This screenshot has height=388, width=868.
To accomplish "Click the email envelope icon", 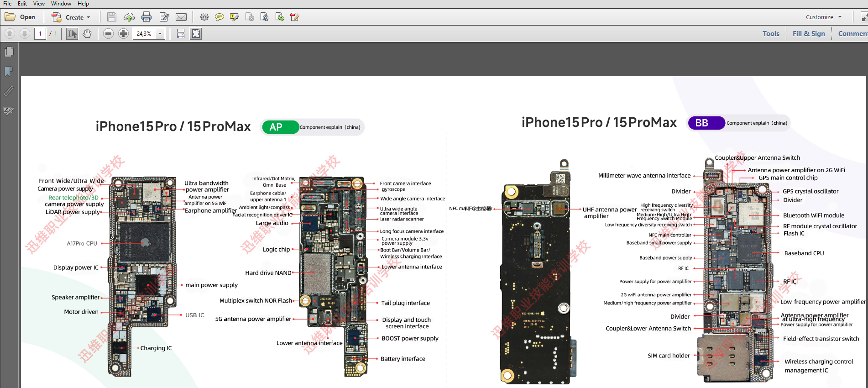I will [x=181, y=17].
